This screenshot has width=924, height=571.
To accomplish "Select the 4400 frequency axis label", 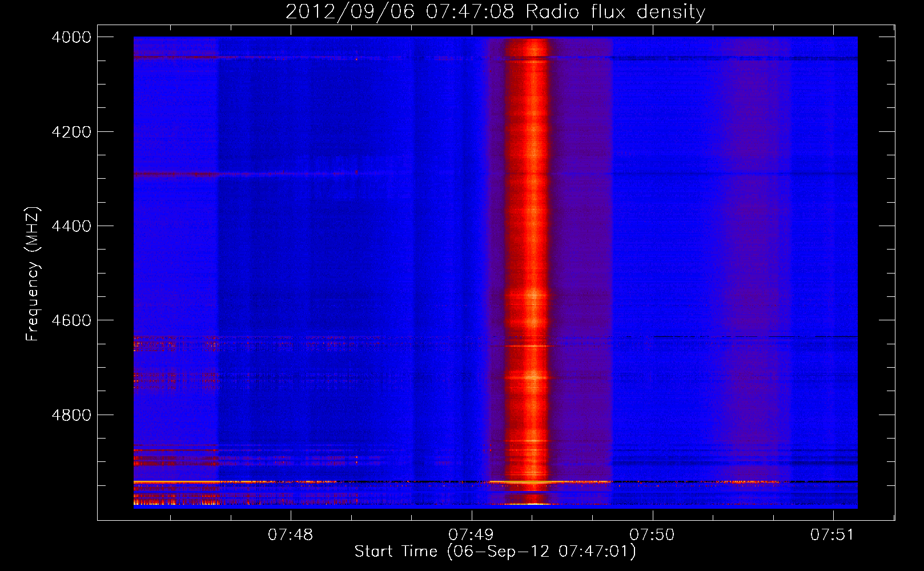I will click(x=71, y=226).
